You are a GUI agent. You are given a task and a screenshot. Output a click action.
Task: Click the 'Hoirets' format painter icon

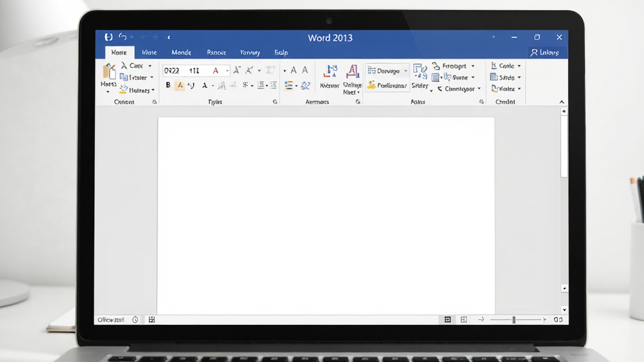(x=123, y=89)
